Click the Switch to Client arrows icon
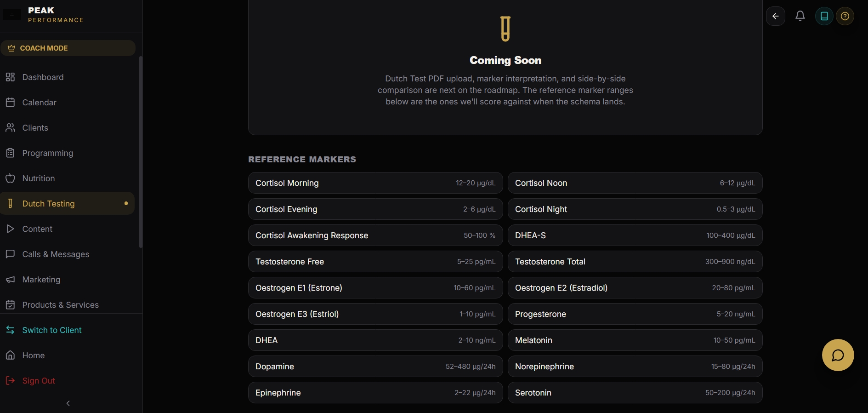This screenshot has width=868, height=413. [x=10, y=330]
